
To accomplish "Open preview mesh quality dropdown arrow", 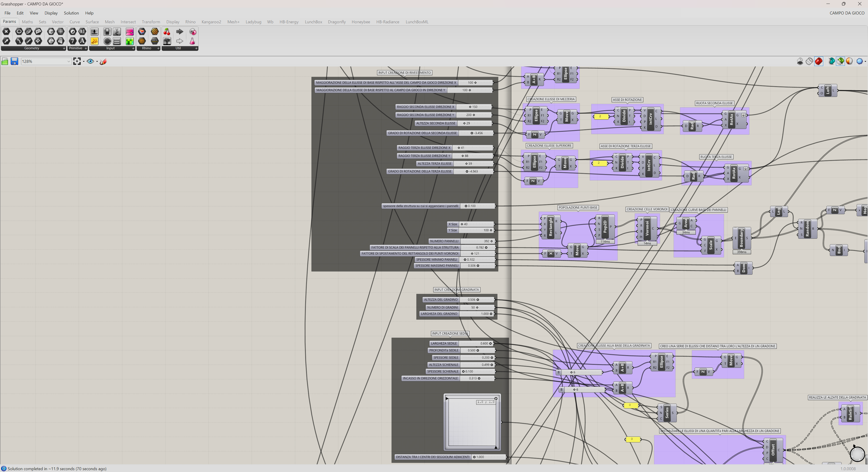I will click(x=865, y=61).
